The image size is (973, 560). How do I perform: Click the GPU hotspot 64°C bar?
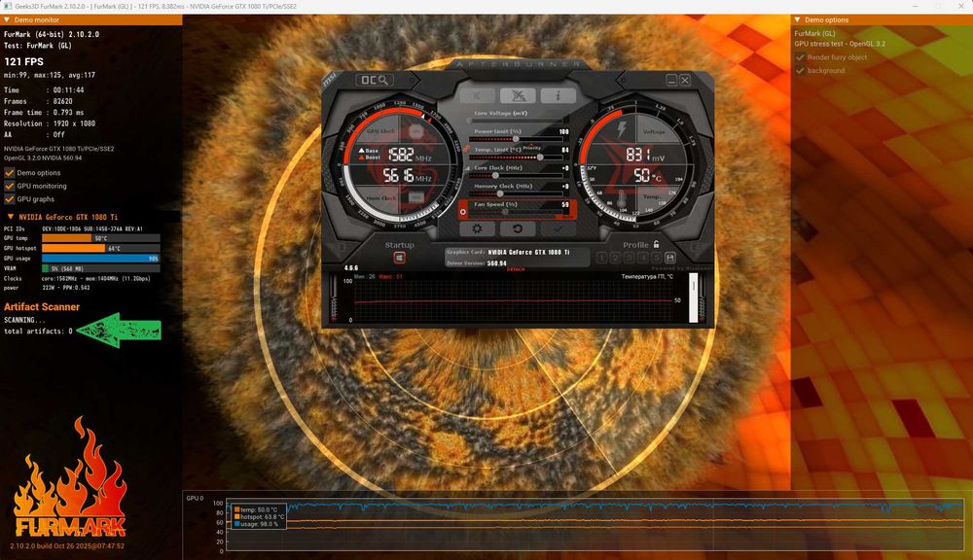point(101,248)
